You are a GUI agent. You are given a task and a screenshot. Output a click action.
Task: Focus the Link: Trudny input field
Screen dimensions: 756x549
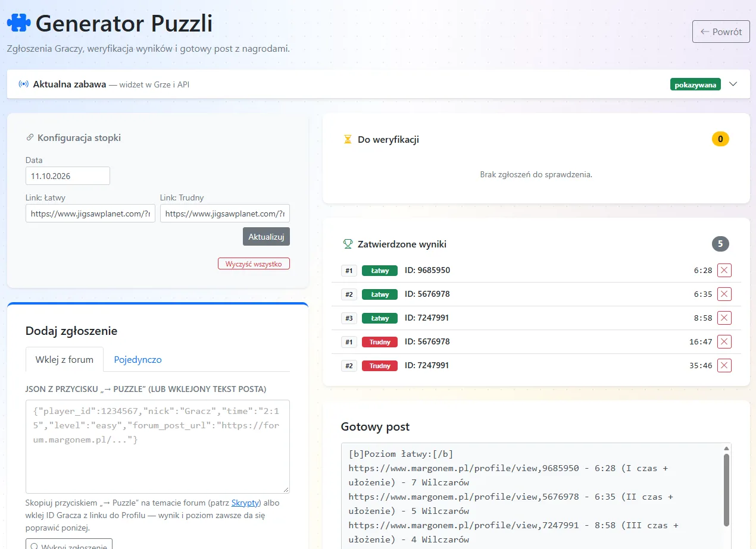click(x=225, y=214)
